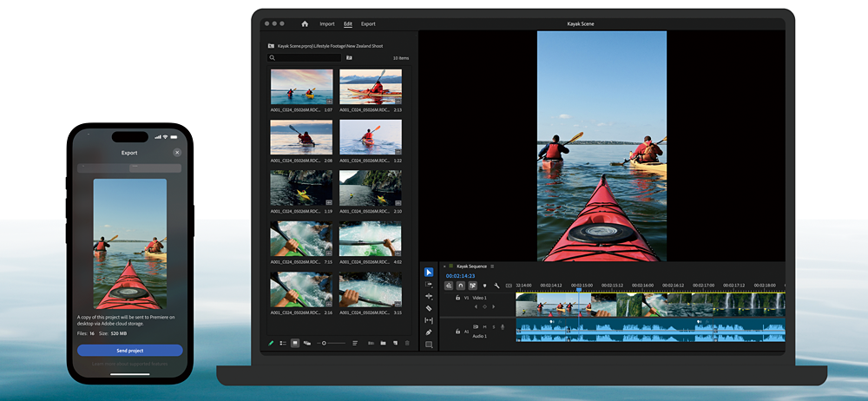Select the Selection arrow tool

[429, 273]
